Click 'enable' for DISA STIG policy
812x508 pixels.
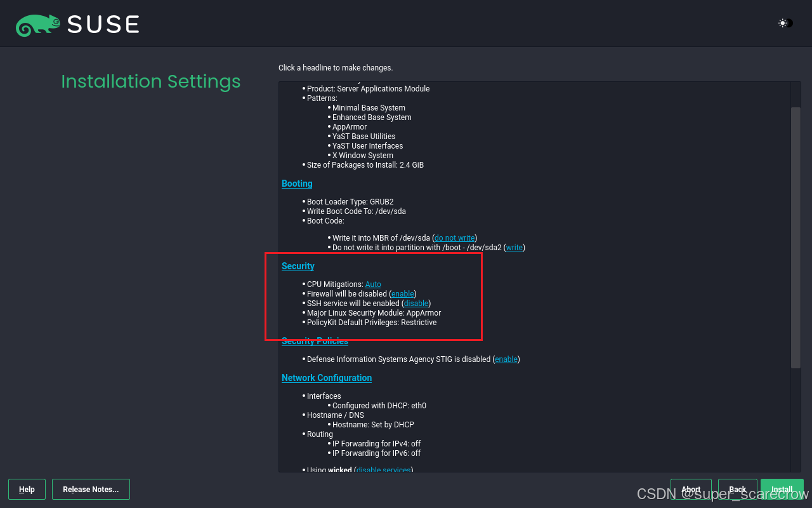[x=506, y=359]
